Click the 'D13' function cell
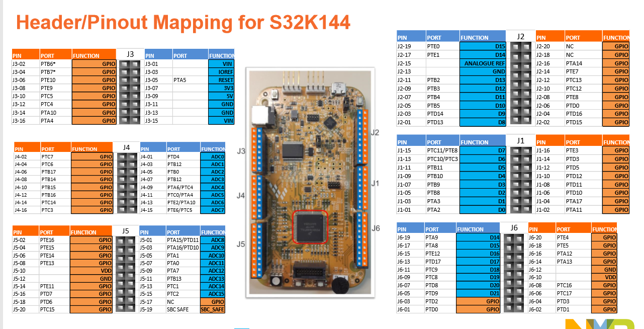 pos(483,80)
